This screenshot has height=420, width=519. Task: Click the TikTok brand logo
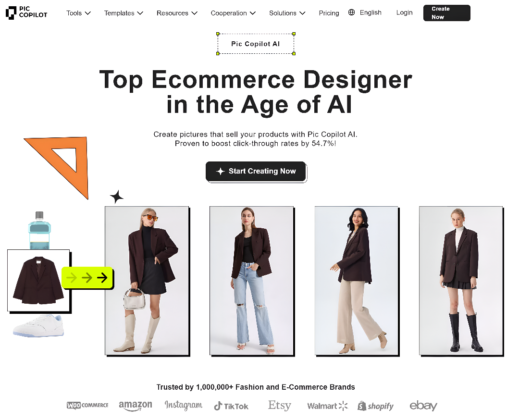(231, 406)
